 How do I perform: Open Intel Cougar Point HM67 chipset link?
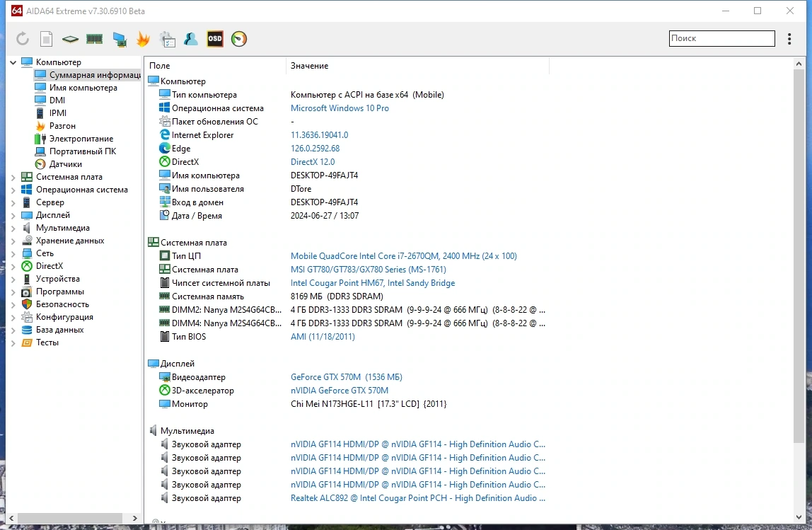[x=372, y=283]
